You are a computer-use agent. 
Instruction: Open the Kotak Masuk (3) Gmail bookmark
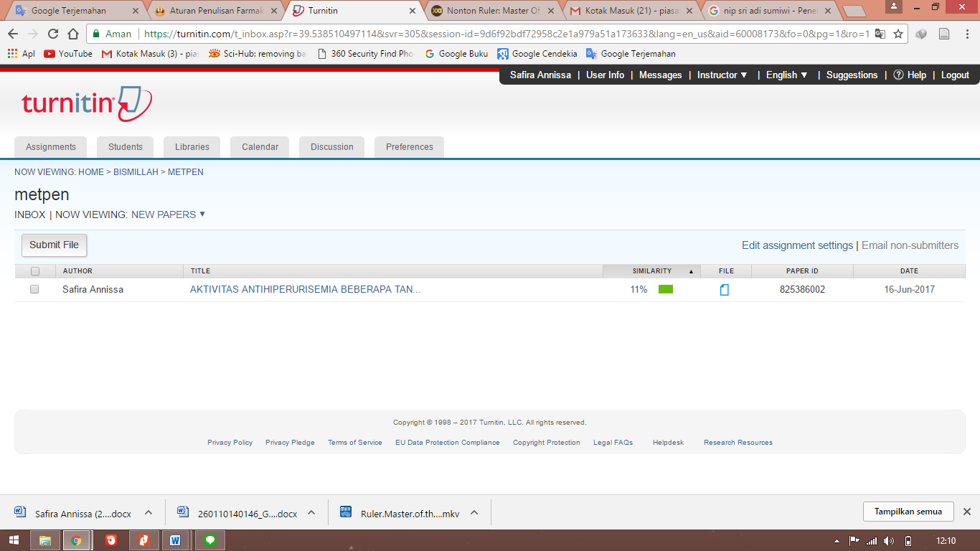(151, 54)
